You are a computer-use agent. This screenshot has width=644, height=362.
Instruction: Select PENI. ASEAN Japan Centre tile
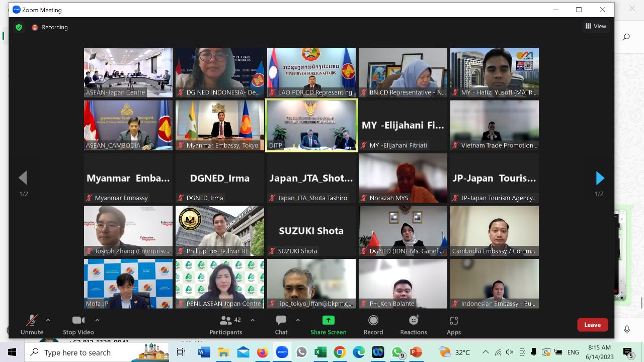[x=220, y=284]
